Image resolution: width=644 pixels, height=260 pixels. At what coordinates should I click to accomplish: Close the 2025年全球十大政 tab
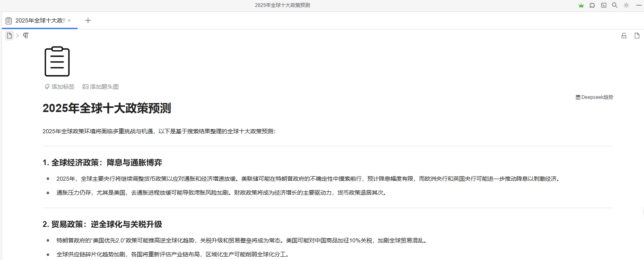pos(69,20)
